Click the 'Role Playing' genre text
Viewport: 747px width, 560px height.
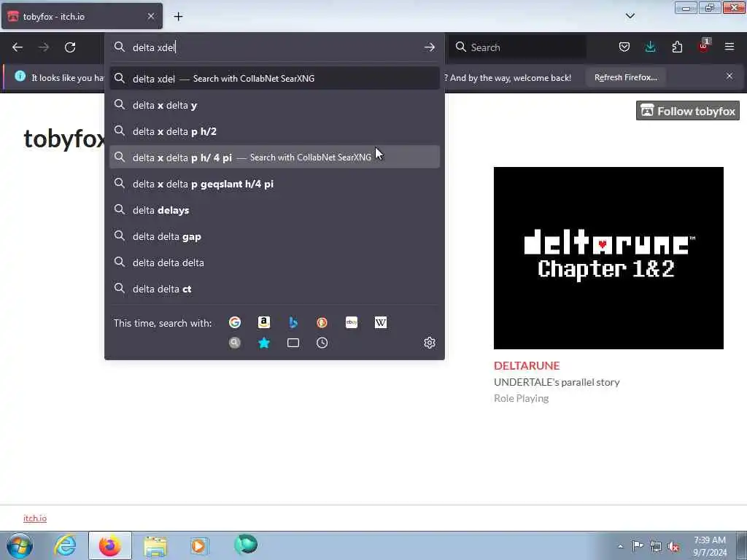coord(521,398)
